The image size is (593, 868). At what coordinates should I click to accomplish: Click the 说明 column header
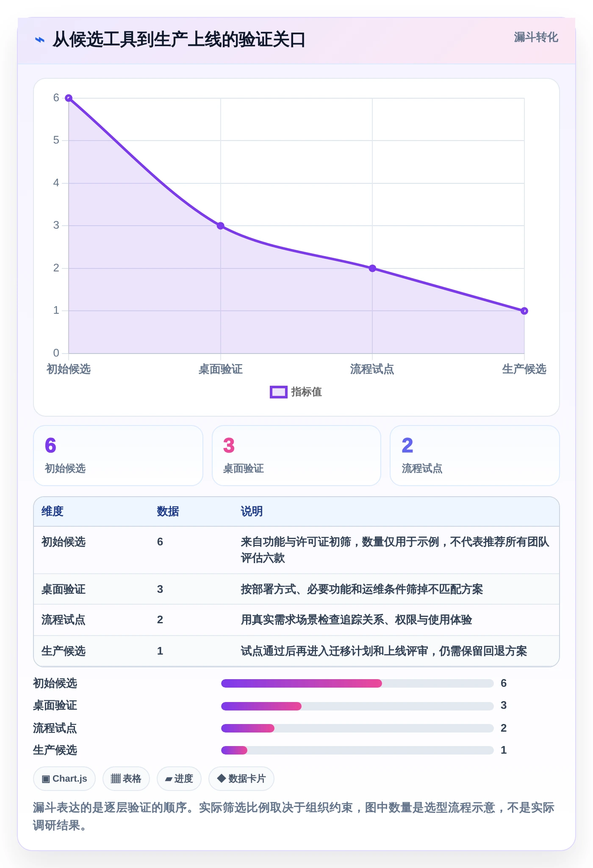coord(252,511)
